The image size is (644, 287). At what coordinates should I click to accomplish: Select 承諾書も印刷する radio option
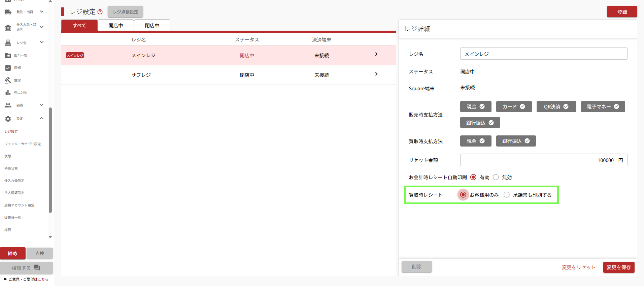507,195
